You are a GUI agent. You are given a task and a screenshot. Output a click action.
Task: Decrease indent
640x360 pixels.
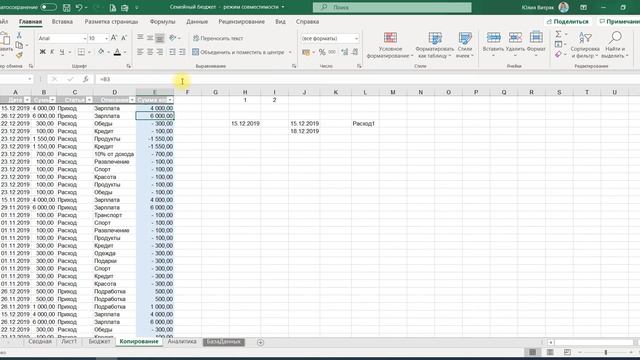(172, 52)
